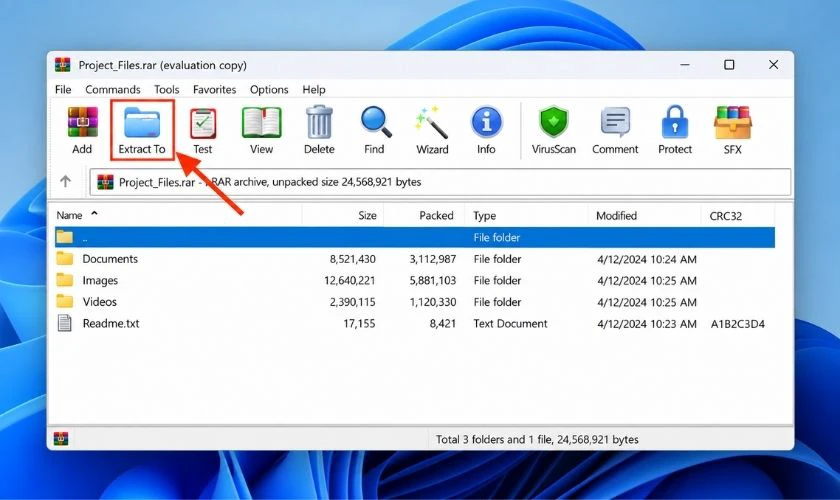Click Videos size 2,390,115
This screenshot has width=840, height=500.
point(352,302)
